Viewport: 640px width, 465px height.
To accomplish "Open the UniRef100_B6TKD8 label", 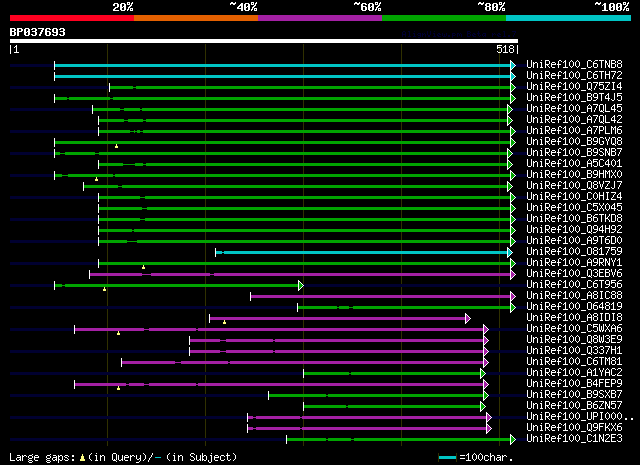I will point(574,219).
